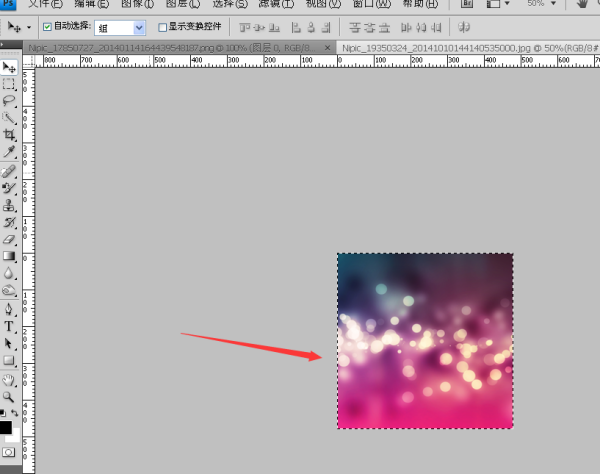Open the 窗口(W) menu

point(372,4)
